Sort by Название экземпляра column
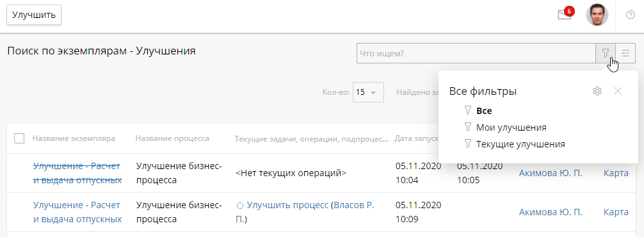The width and height of the screenshot is (644, 237). (74, 138)
